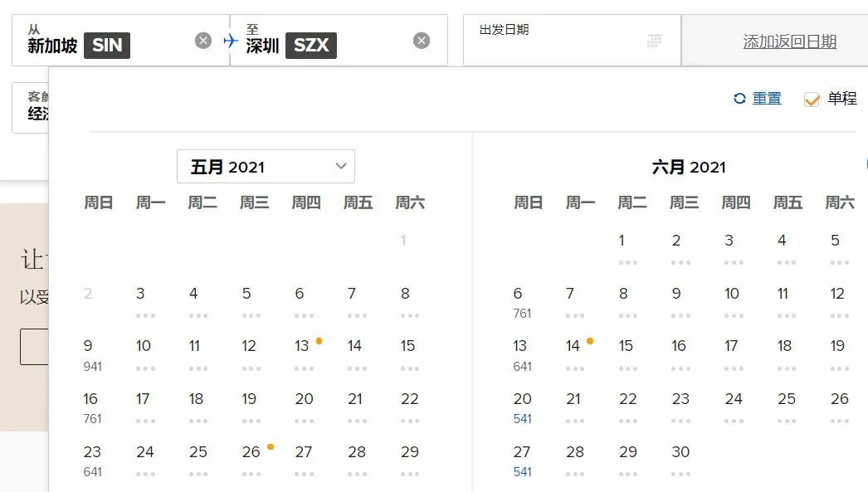Open the 五月 2021 month dropdown
Image resolution: width=868 pixels, height=492 pixels.
[x=266, y=167]
